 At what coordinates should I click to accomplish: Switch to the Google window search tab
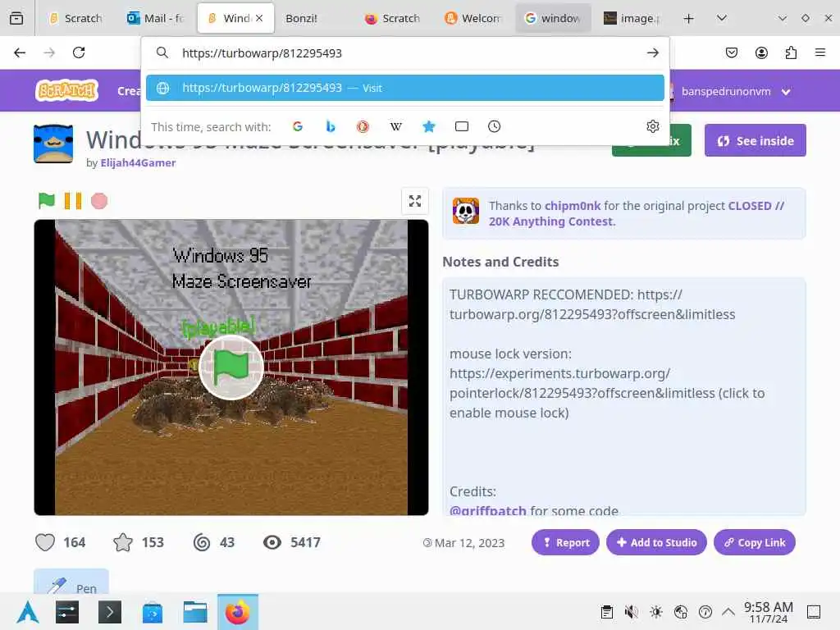pos(553,18)
